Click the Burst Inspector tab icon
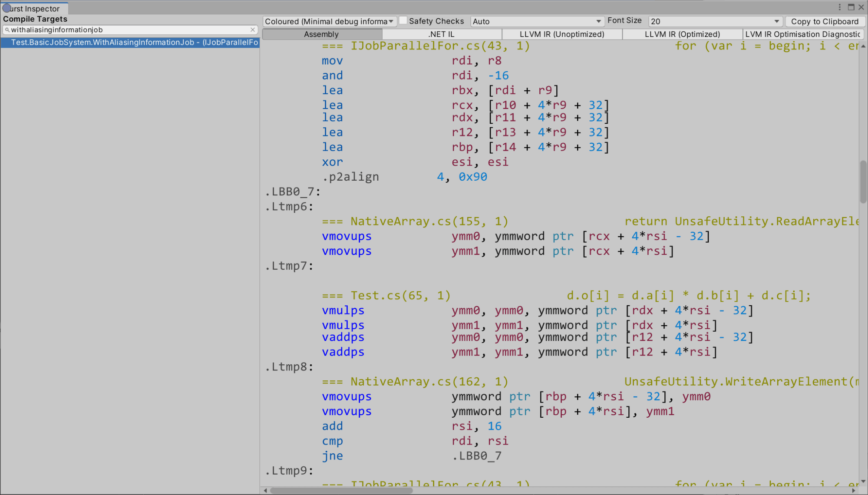 [6, 8]
